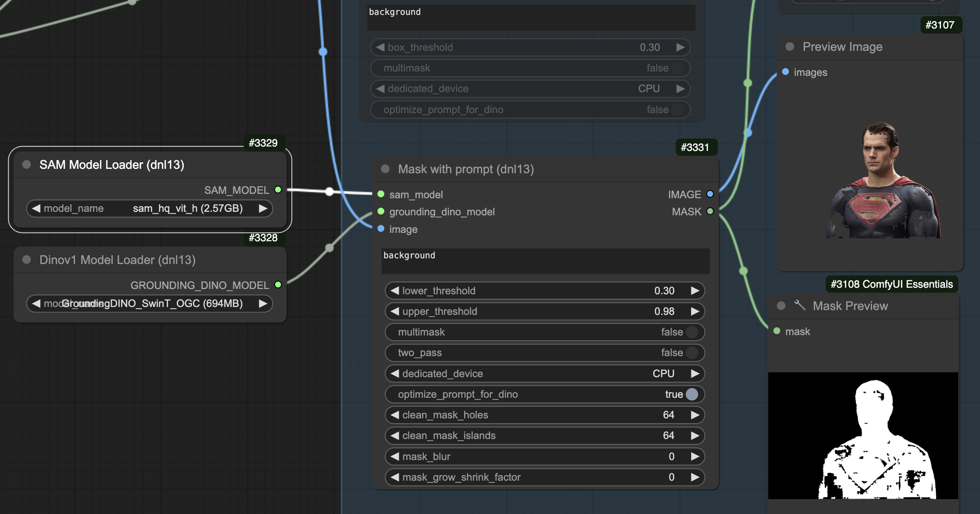Collapse the Dinov1 Model Loader node
This screenshot has width=980, height=514.
pyautogui.click(x=26, y=260)
